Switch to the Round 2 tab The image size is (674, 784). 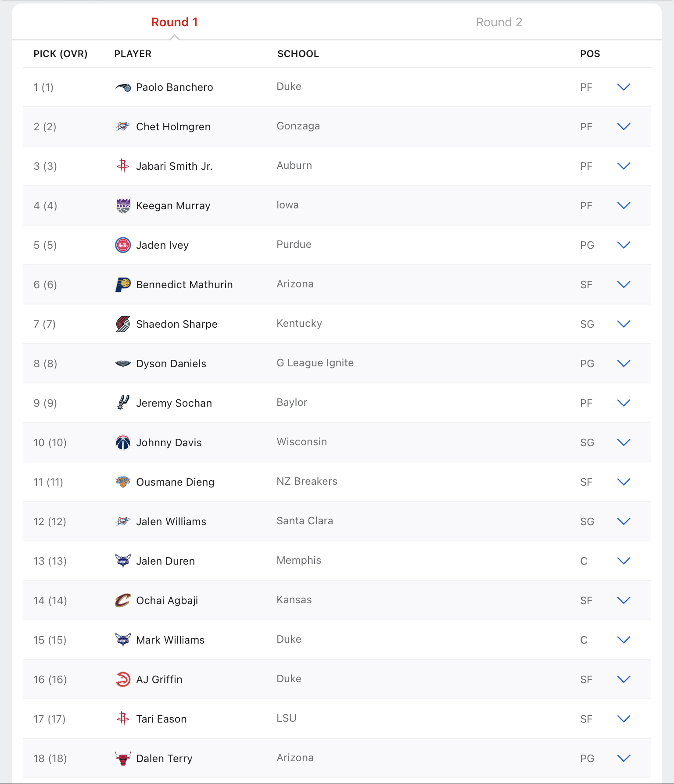click(x=499, y=22)
